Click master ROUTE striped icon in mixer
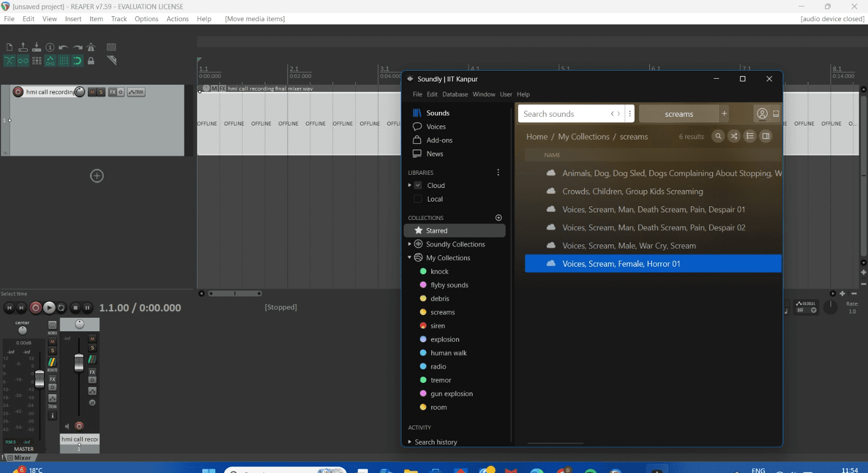Image resolution: width=868 pixels, height=473 pixels. click(x=52, y=362)
